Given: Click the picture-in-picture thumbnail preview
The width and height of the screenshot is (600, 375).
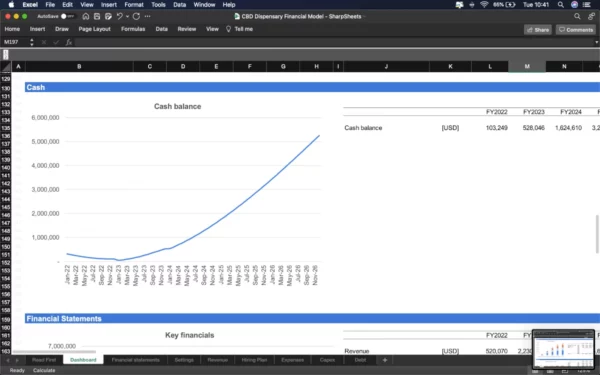Looking at the screenshot, I should pyautogui.click(x=563, y=349).
